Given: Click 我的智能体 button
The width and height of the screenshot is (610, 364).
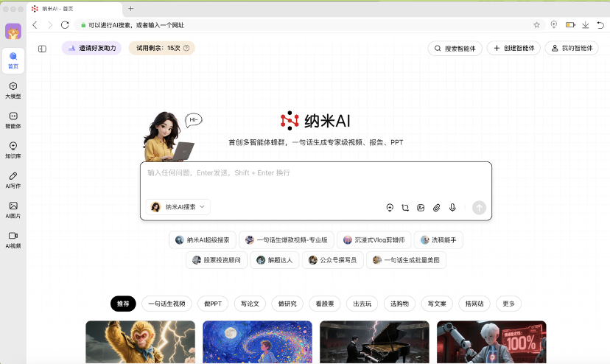Looking at the screenshot, I should (572, 49).
